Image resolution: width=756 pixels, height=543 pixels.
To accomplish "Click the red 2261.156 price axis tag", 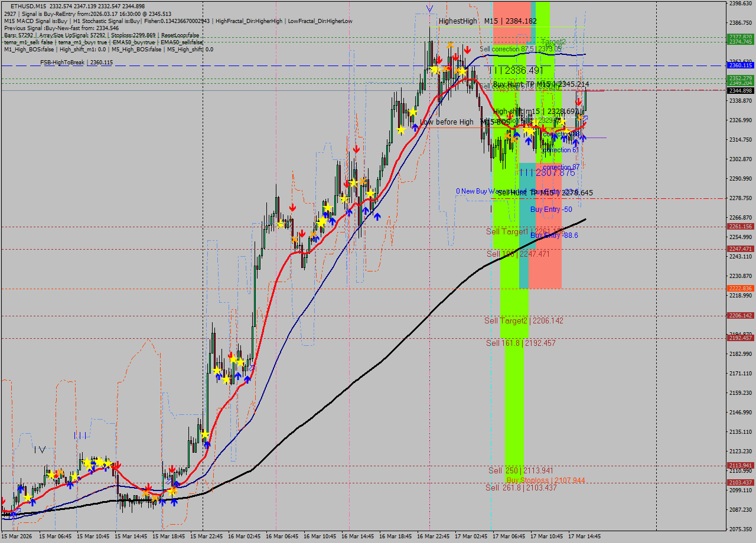I will click(740, 227).
